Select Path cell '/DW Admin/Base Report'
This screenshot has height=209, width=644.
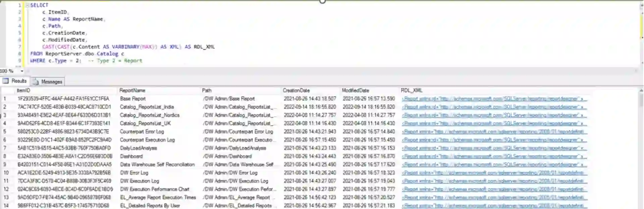coord(229,99)
